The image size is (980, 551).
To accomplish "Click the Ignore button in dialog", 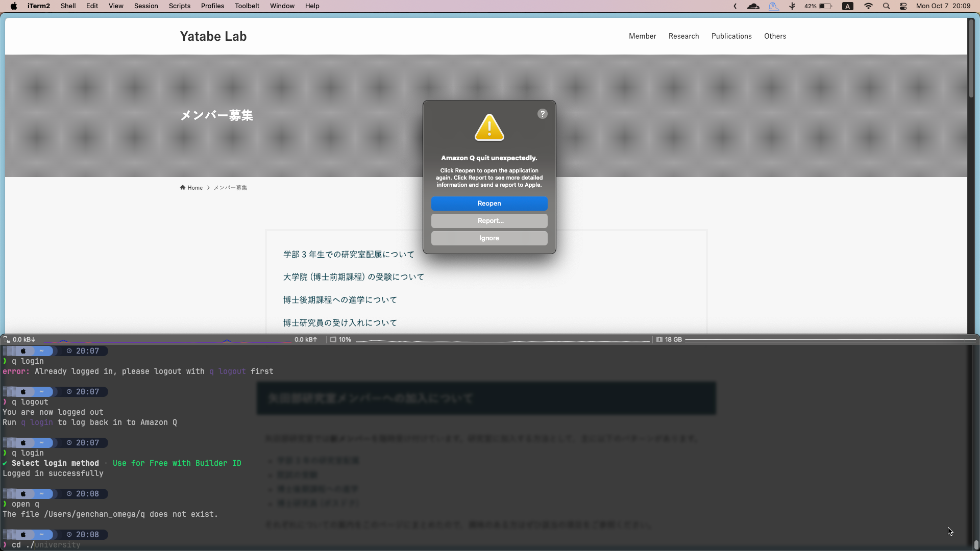I will [x=489, y=238].
